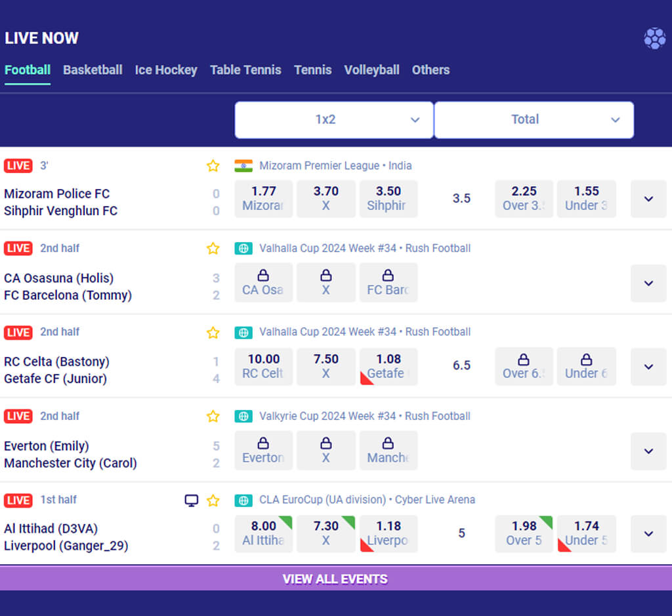672x616 pixels.
Task: Click locked Manchester City win odds
Action: (388, 451)
